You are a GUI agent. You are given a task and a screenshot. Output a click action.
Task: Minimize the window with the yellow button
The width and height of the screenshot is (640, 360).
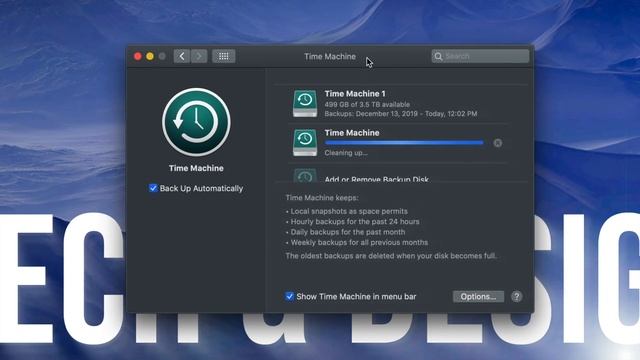point(150,56)
